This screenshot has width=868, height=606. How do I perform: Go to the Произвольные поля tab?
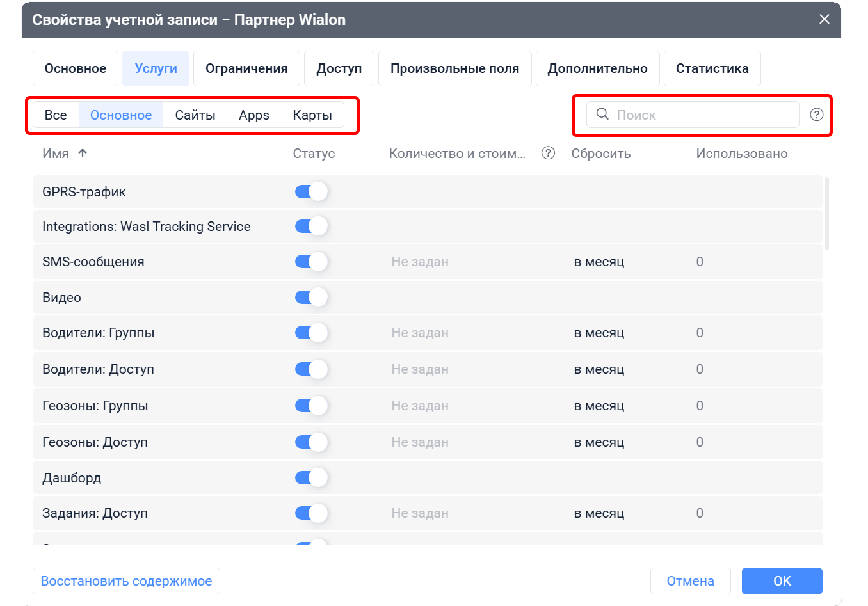455,68
